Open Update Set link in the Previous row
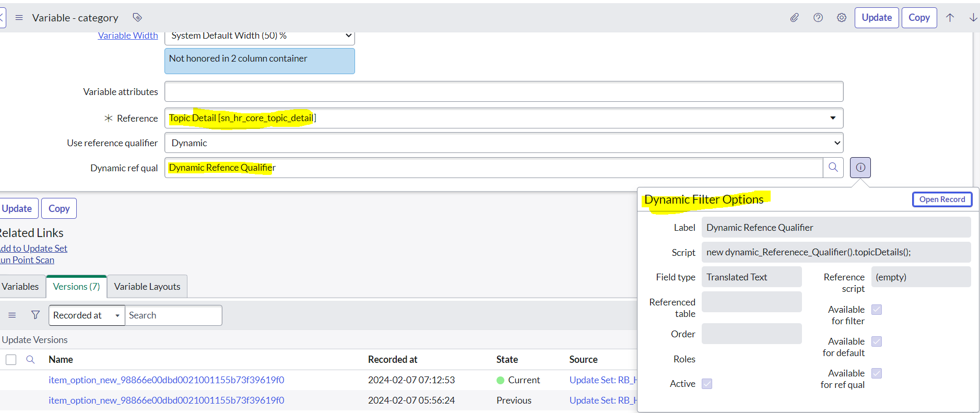 point(603,400)
